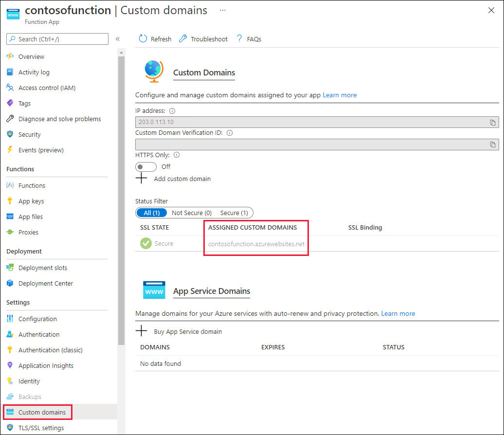
Task: Click the Learn more link about custom domains
Action: (340, 95)
